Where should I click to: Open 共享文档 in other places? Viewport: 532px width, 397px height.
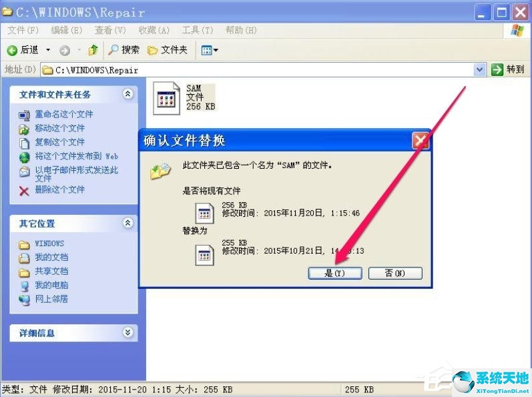(51, 271)
